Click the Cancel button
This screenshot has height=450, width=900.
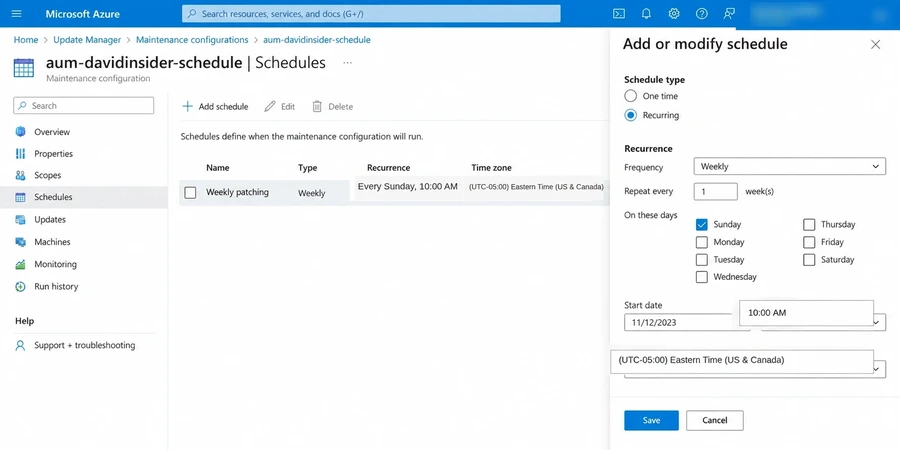(715, 420)
